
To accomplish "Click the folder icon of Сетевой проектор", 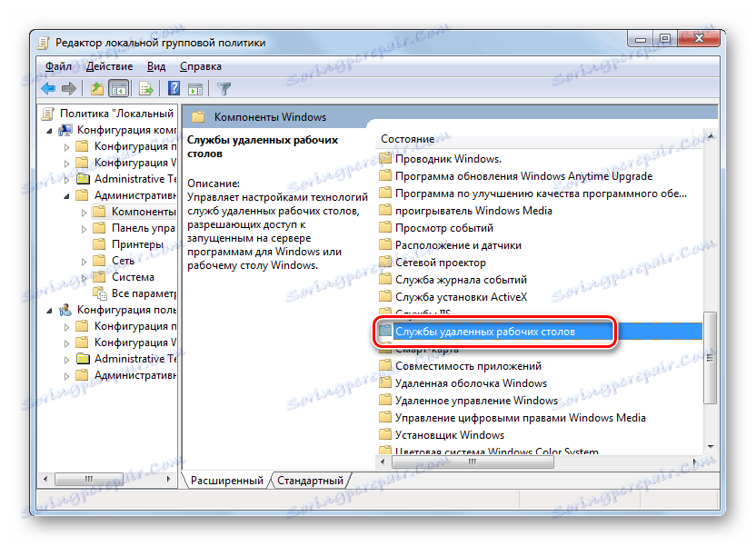I will point(385,263).
